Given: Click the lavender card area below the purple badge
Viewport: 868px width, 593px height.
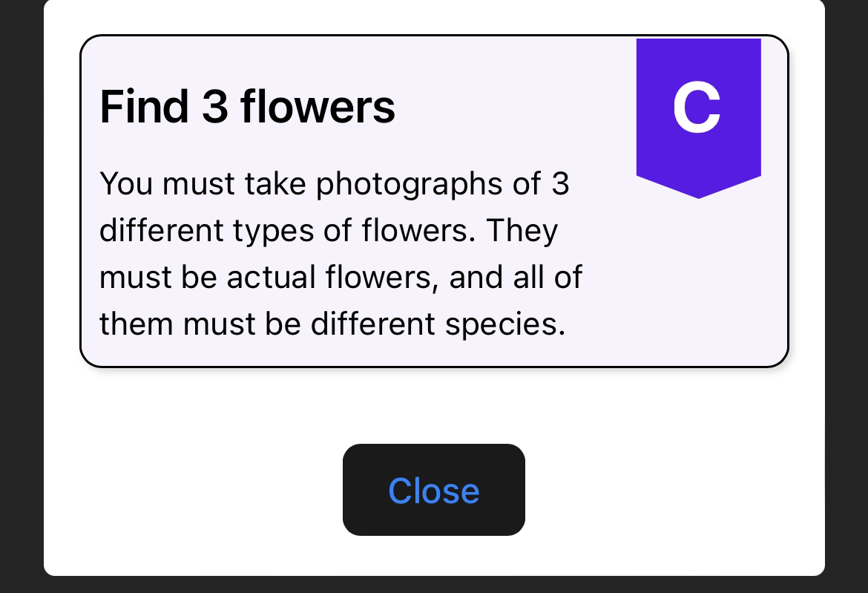Looking at the screenshot, I should [699, 282].
